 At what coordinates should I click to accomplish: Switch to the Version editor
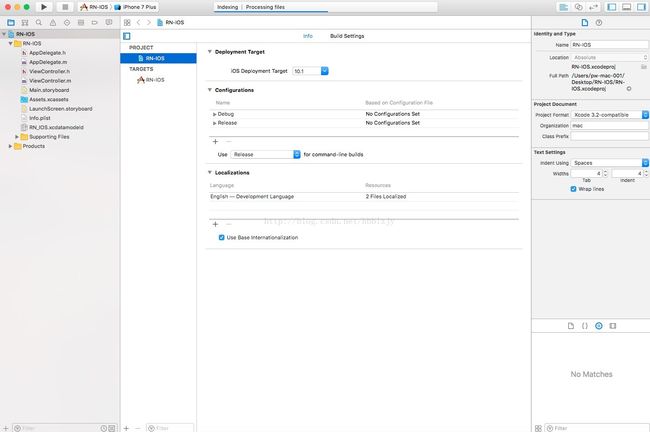coord(594,7)
